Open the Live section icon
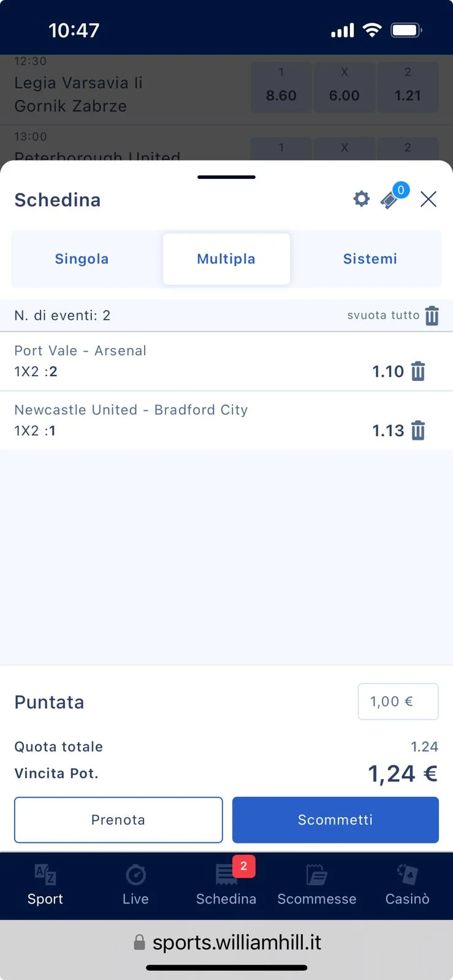 (135, 885)
